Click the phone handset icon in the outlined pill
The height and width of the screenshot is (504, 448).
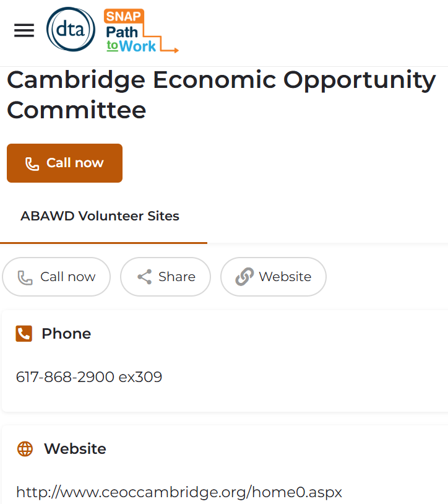(25, 278)
